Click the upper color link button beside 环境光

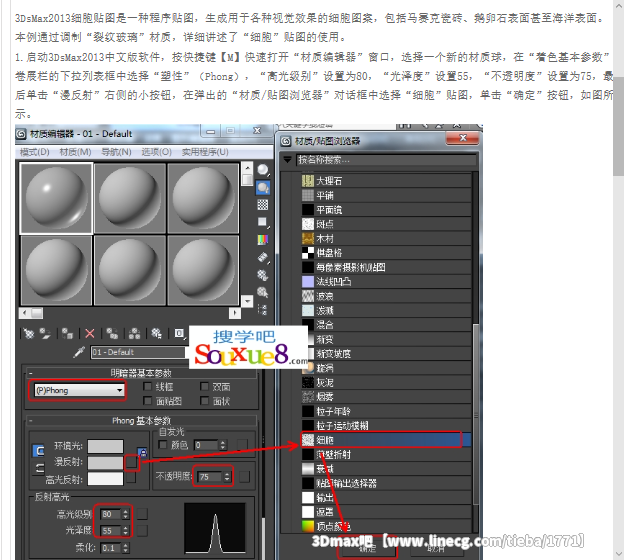[x=39, y=451]
